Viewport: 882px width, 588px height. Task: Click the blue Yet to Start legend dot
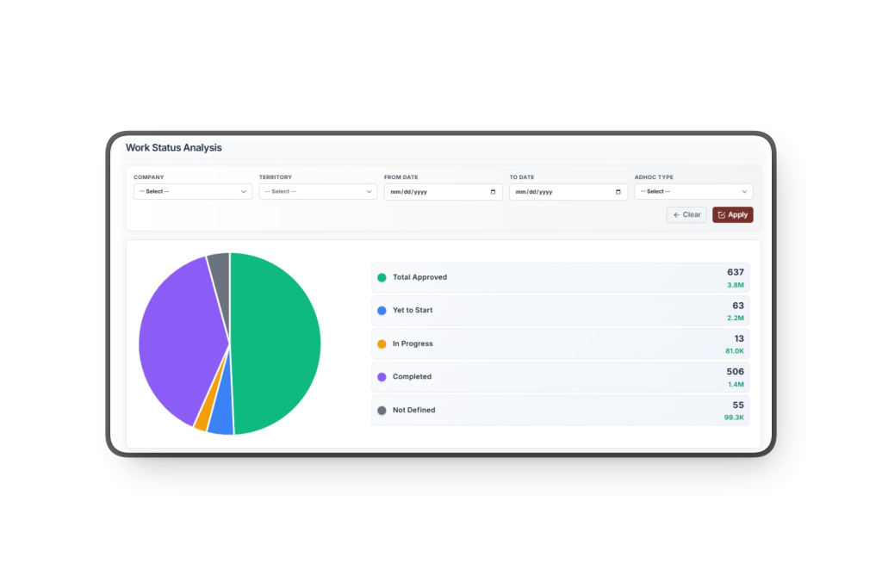[382, 310]
